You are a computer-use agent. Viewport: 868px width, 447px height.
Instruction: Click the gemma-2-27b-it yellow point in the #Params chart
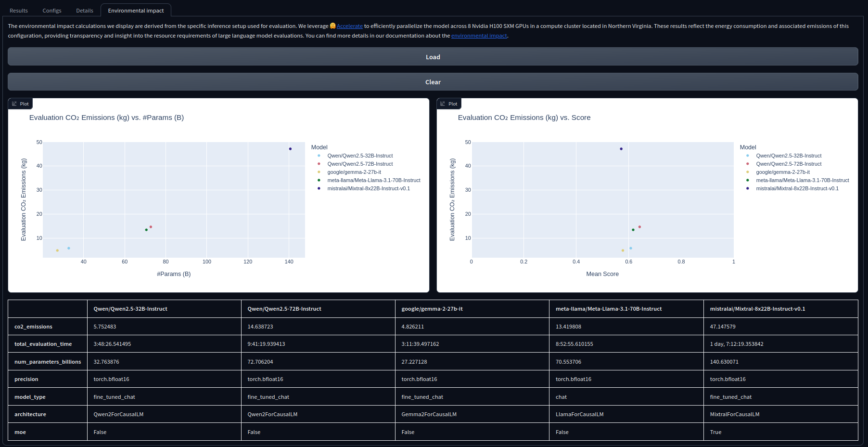click(x=57, y=250)
